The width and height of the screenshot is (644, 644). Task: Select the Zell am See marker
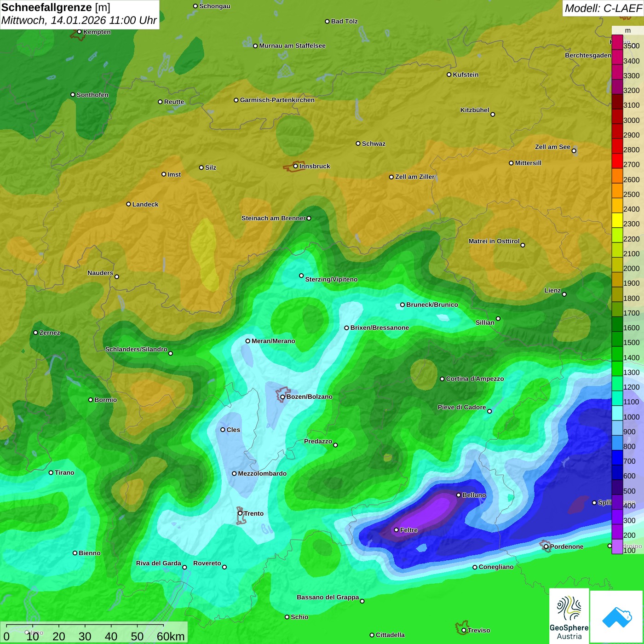pyautogui.click(x=574, y=150)
